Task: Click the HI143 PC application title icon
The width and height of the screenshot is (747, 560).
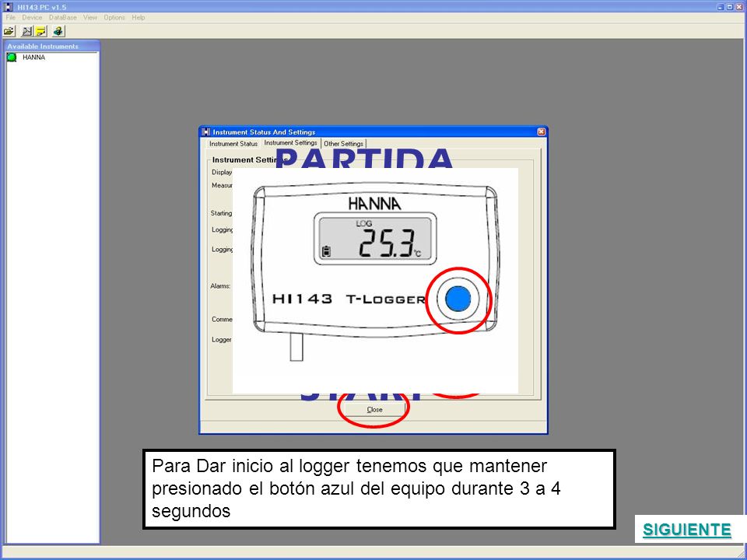Action: coord(8,7)
